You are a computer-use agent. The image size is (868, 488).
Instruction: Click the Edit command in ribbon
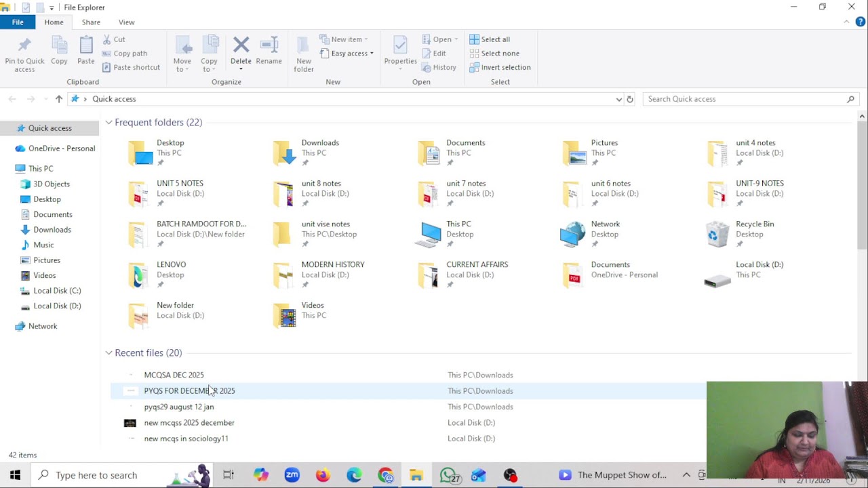click(434, 54)
